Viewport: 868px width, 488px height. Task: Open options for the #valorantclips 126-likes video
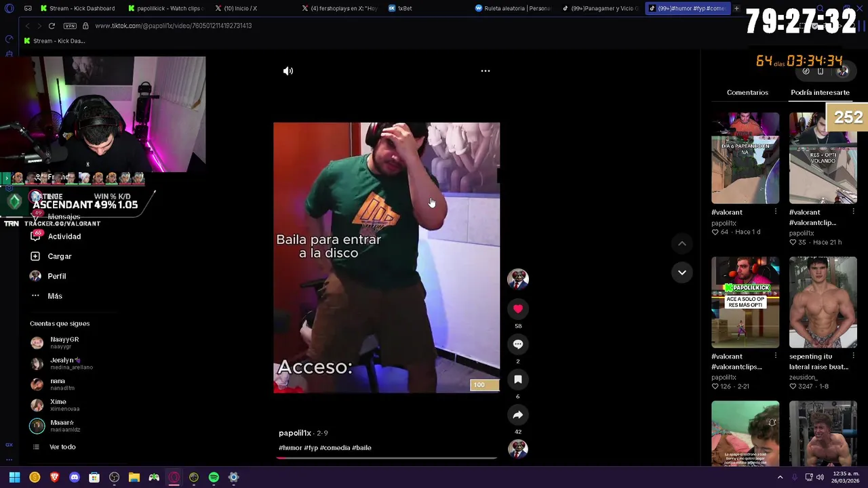pyautogui.click(x=776, y=357)
